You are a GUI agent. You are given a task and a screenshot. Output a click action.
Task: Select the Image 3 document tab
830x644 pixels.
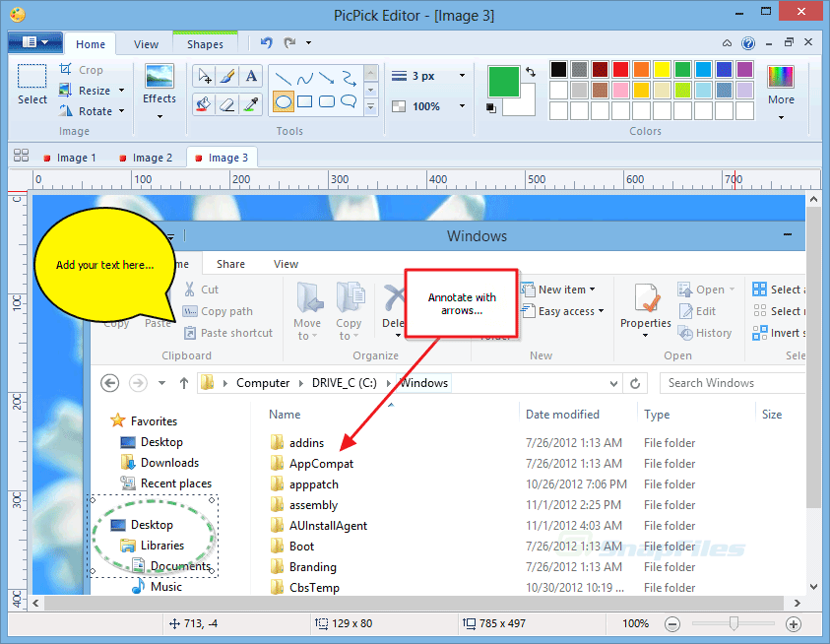tap(222, 158)
